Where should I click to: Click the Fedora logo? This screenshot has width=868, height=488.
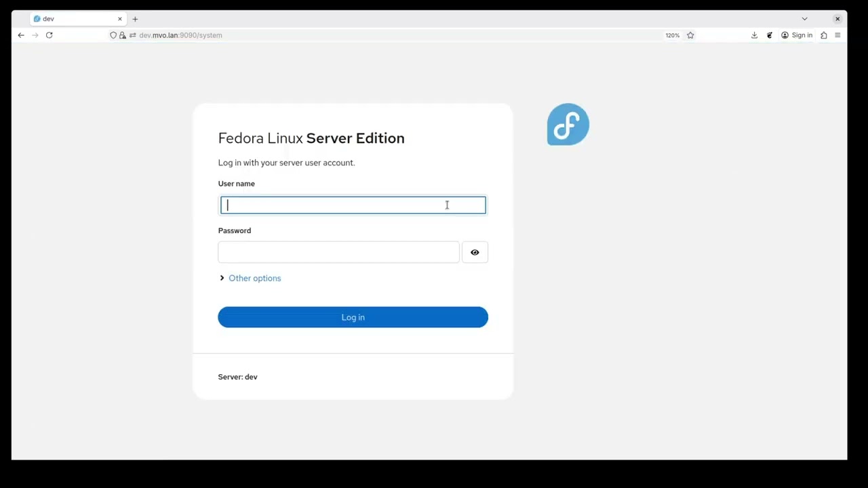568,125
